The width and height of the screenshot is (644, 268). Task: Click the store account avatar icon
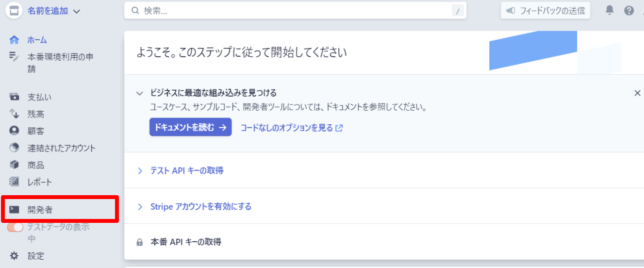click(15, 11)
